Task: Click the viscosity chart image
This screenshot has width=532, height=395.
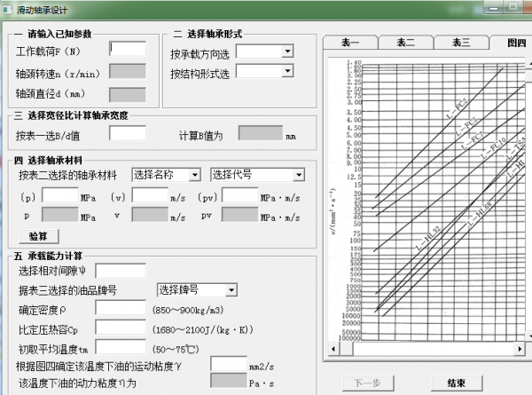Action: click(x=426, y=200)
